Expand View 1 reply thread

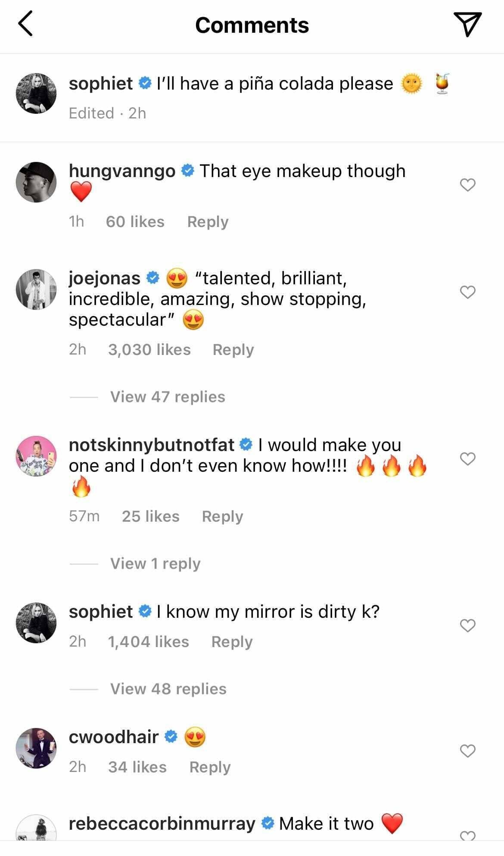(x=155, y=563)
